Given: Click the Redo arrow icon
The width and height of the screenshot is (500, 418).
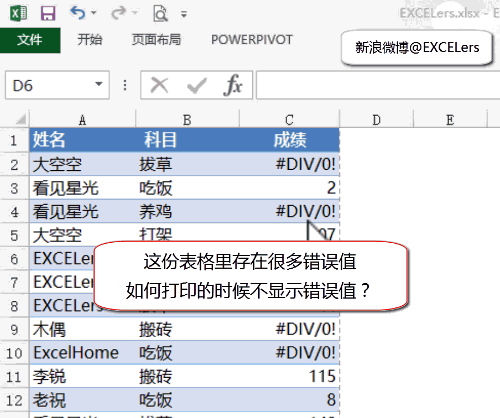Looking at the screenshot, I should point(118,13).
